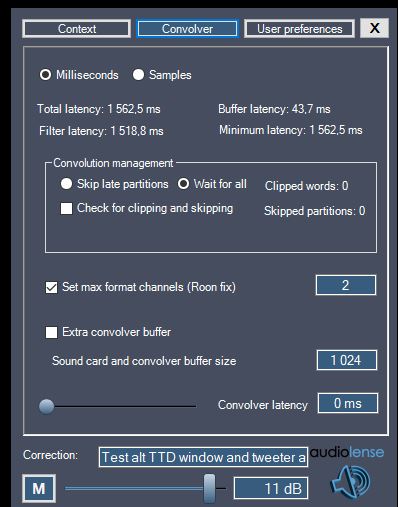The width and height of the screenshot is (398, 507).
Task: Close the panel with the X button
Action: [374, 28]
